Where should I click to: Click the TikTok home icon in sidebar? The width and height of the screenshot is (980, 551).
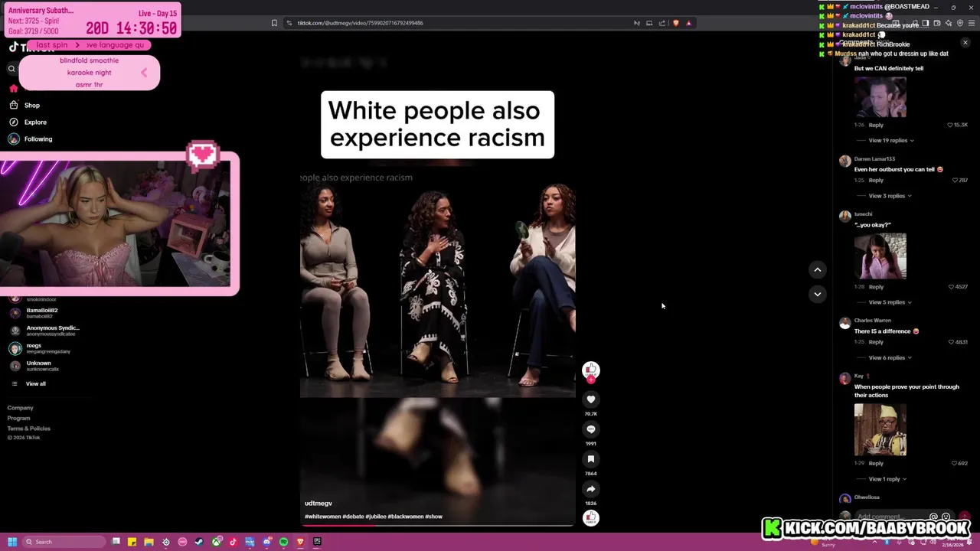tap(13, 88)
